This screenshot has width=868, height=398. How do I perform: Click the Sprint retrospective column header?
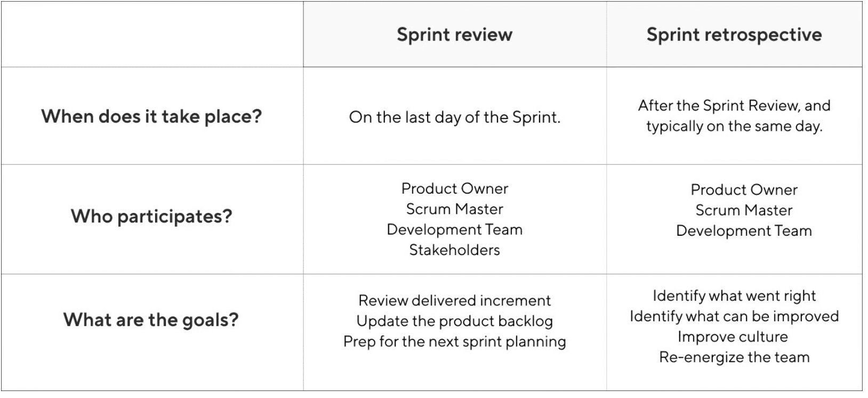coord(734,35)
